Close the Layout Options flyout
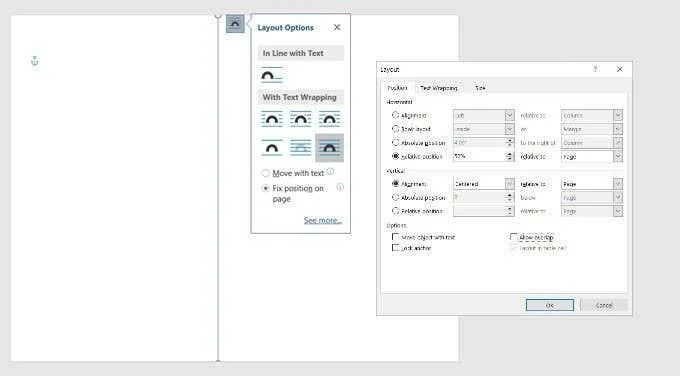Image resolution: width=680 pixels, height=376 pixels. click(337, 27)
